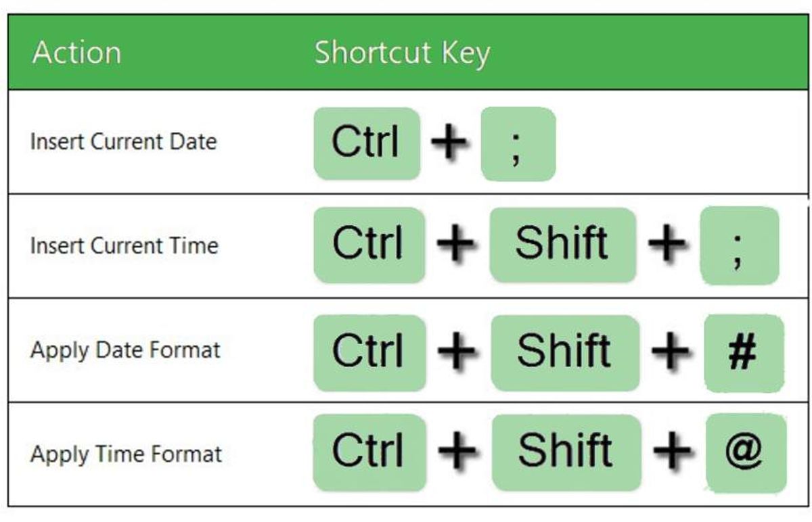Click the Shift key in Insert Current Time row
This screenshot has width=812, height=522.
point(562,245)
